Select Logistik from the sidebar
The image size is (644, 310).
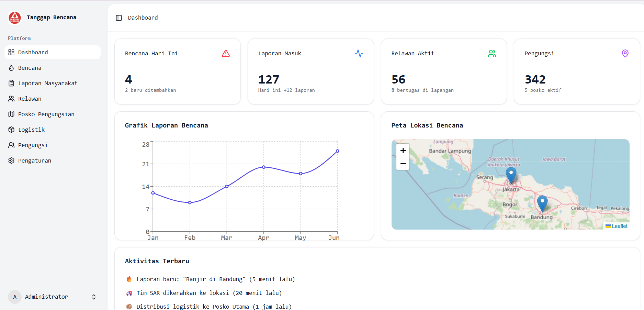coord(31,130)
